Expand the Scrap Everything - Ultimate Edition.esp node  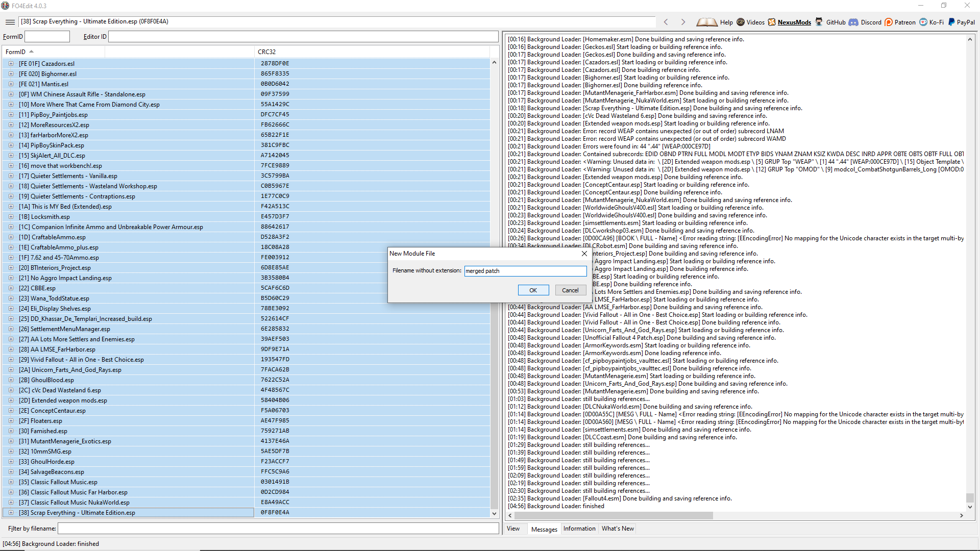(11, 513)
